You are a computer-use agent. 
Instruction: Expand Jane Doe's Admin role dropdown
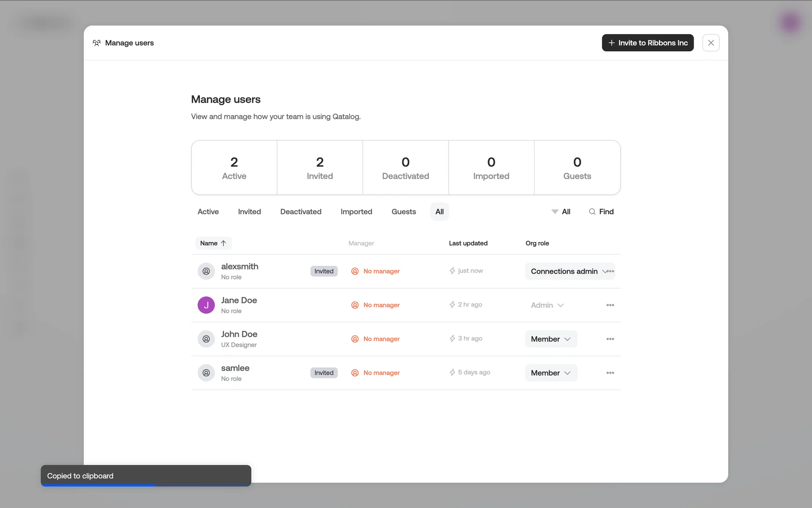pos(547,305)
